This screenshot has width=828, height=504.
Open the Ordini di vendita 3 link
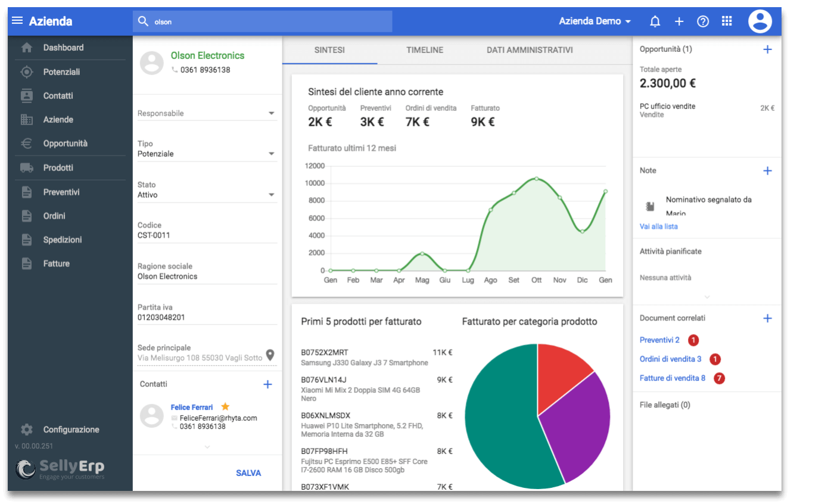(670, 359)
